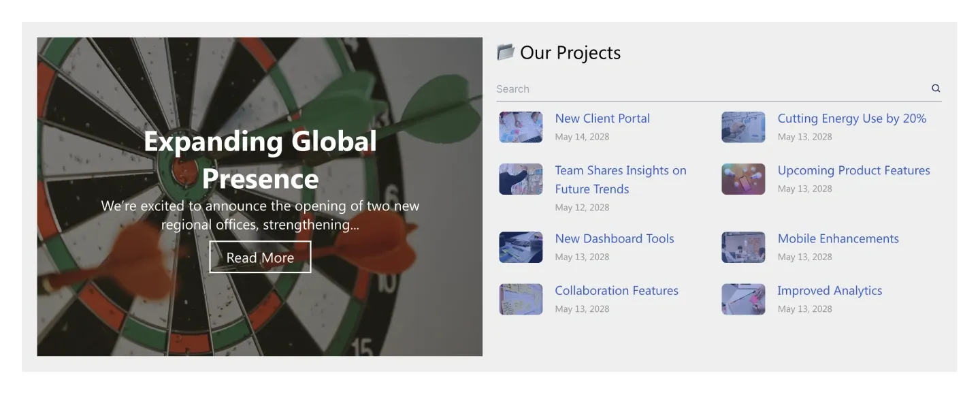Open the New Dashboard Tools link

click(615, 238)
